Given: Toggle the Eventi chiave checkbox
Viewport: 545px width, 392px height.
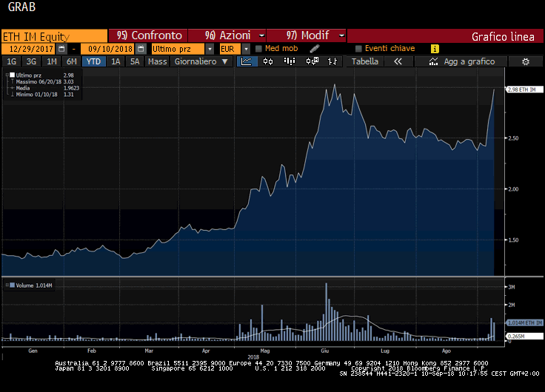Looking at the screenshot, I should coord(358,49).
